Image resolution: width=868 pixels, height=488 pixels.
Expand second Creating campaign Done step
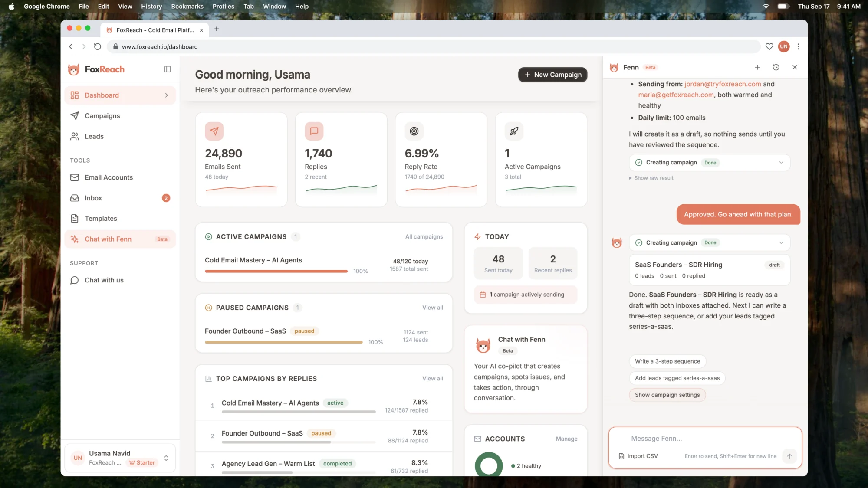709,243
